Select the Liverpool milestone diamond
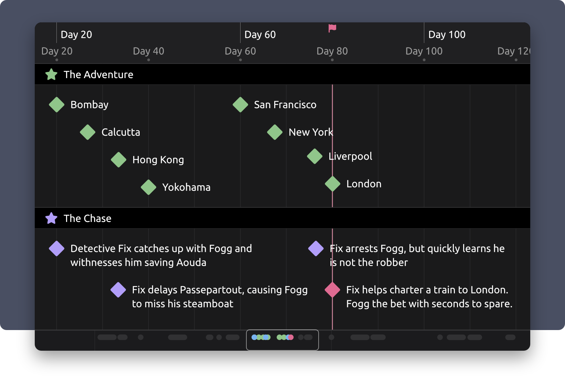The width and height of the screenshot is (565, 392). (x=315, y=156)
